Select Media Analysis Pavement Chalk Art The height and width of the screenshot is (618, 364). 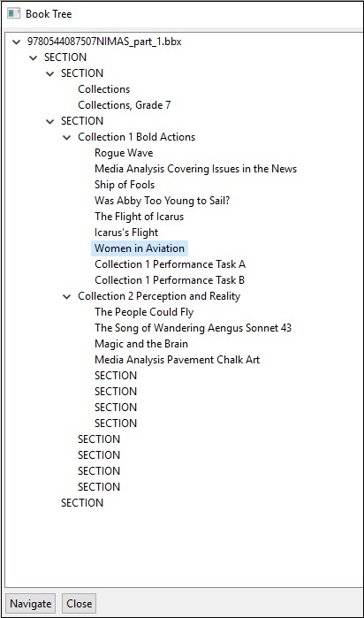[x=178, y=360]
